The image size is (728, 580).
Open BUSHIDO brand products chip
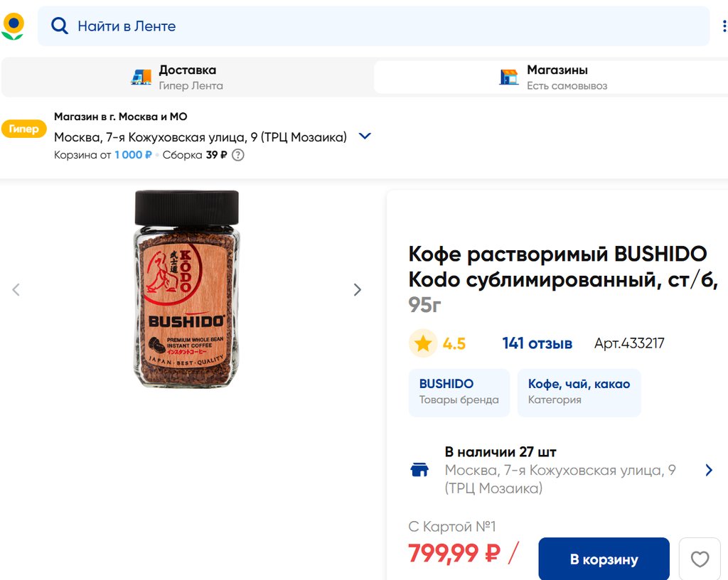pyautogui.click(x=459, y=392)
